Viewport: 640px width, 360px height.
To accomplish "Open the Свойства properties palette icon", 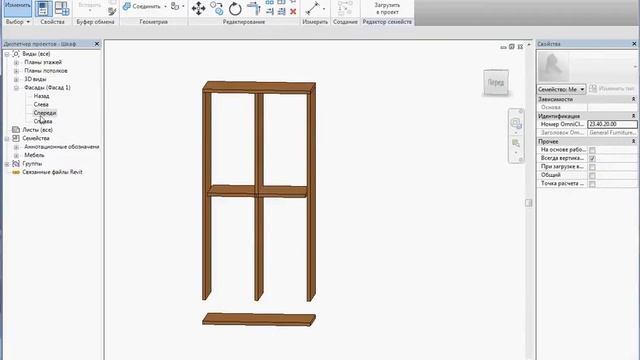I will [43, 9].
